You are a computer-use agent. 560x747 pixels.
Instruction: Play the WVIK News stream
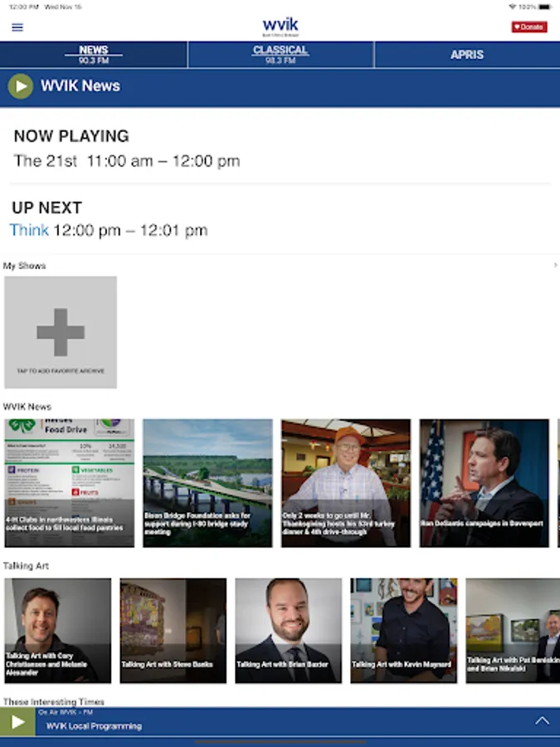21,86
